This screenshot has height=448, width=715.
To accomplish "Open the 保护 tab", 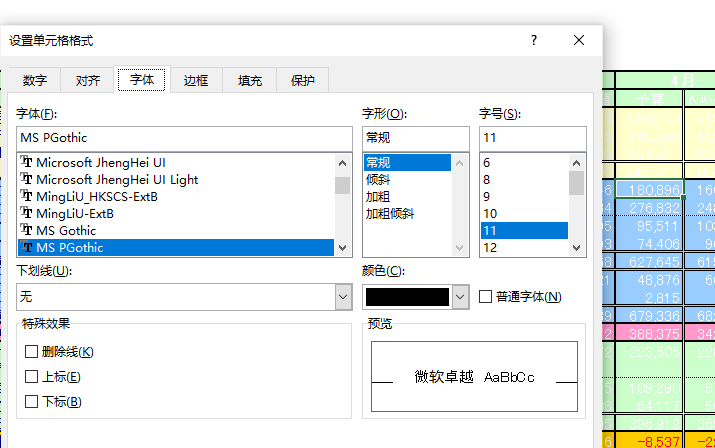I will tap(303, 81).
